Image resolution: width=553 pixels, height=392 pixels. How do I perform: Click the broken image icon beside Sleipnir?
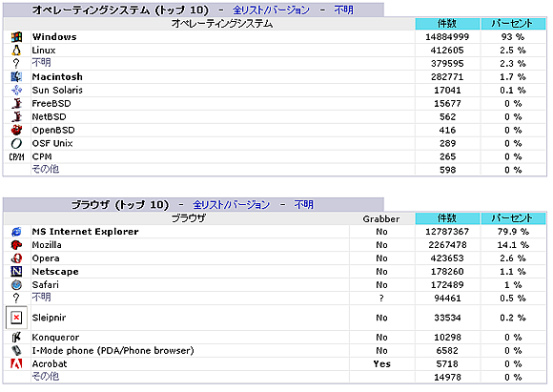pyautogui.click(x=16, y=318)
